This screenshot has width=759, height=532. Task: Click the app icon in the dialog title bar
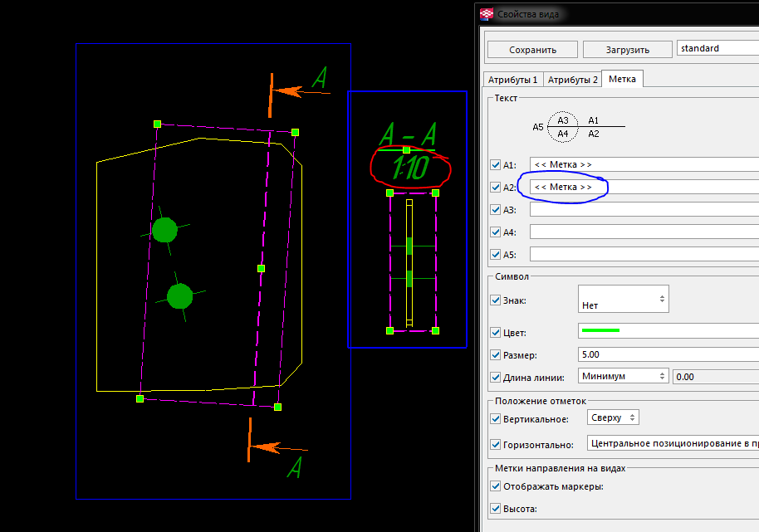coord(487,14)
